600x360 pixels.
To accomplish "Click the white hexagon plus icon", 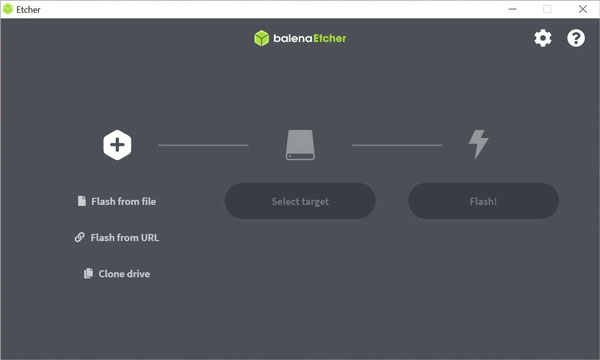I will click(x=117, y=145).
